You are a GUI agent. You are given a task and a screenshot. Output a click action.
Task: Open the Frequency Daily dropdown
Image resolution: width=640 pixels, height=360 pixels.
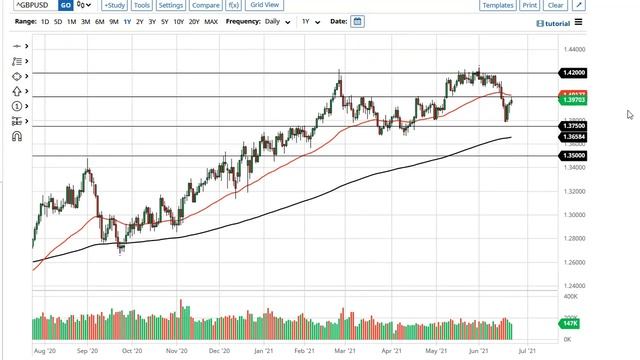278,22
